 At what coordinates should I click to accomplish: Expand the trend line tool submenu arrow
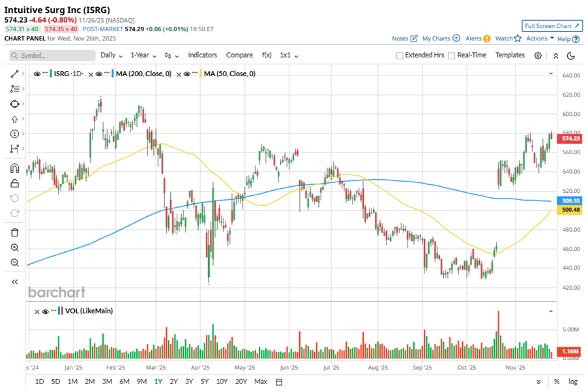pyautogui.click(x=23, y=74)
